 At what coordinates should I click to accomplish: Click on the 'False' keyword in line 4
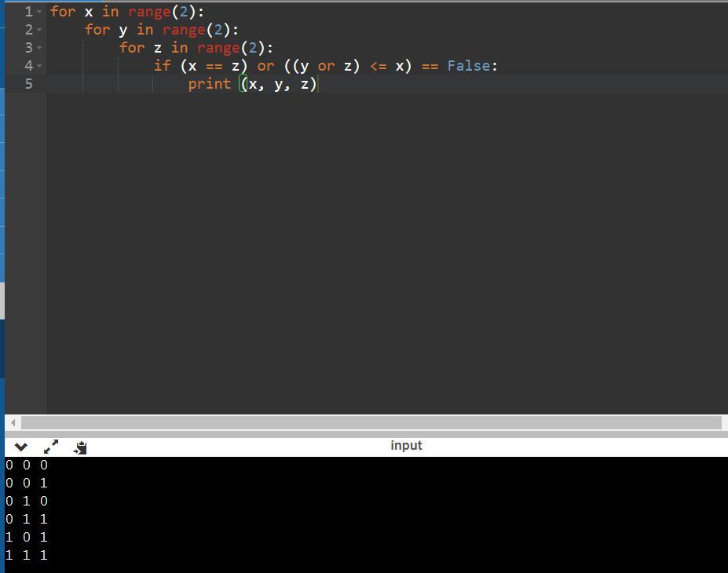469,66
